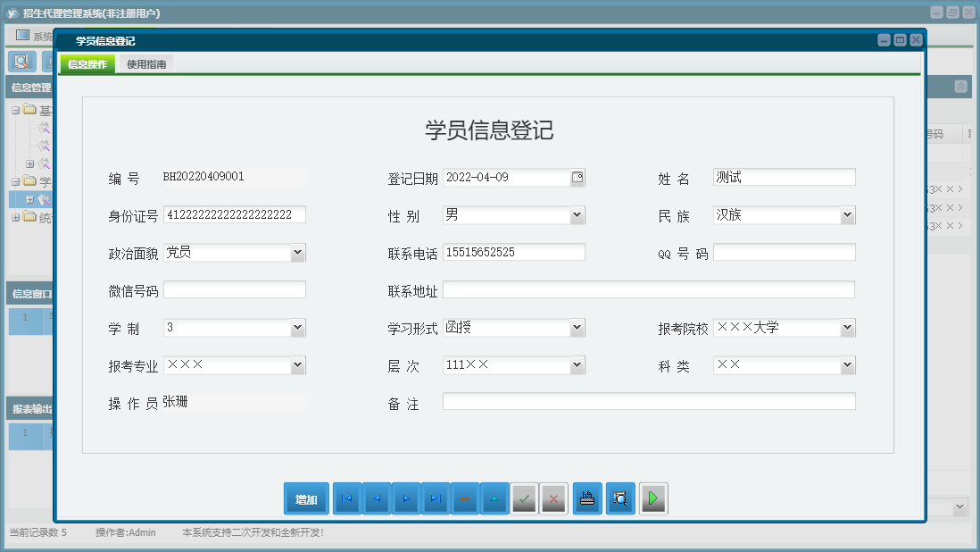Open the 层次 dropdown
The height and width of the screenshot is (552, 980).
577,365
